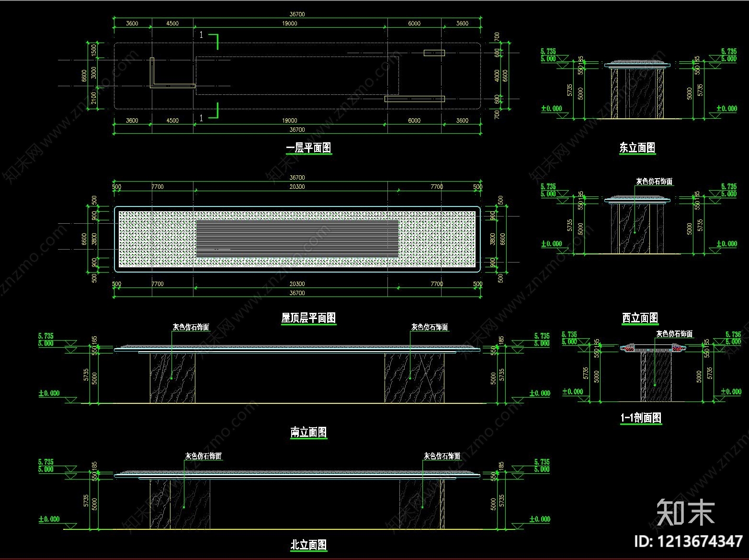Select 3000 dimension left of first floor plan
This screenshot has width=749, height=560.
(x=94, y=73)
